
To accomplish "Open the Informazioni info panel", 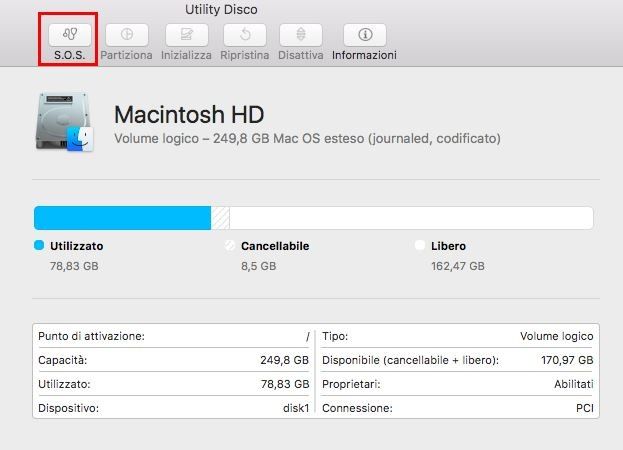I will click(365, 35).
